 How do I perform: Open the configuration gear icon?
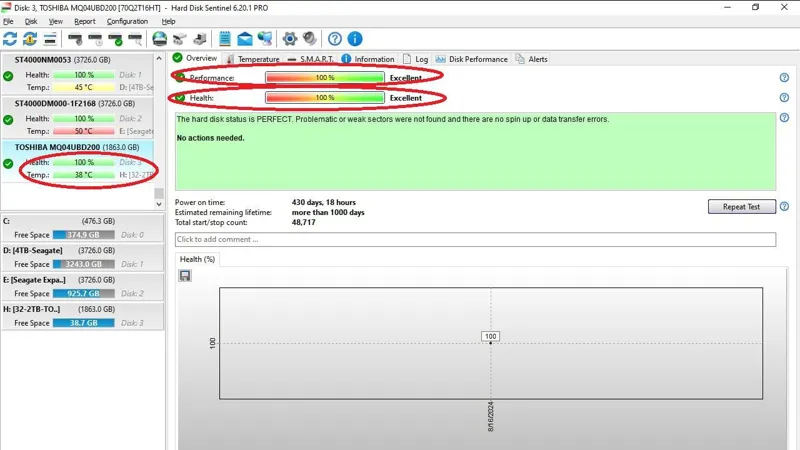tap(290, 39)
